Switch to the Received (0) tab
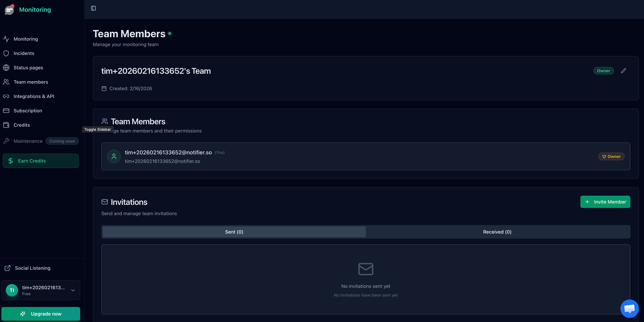The image size is (644, 322). (497, 232)
